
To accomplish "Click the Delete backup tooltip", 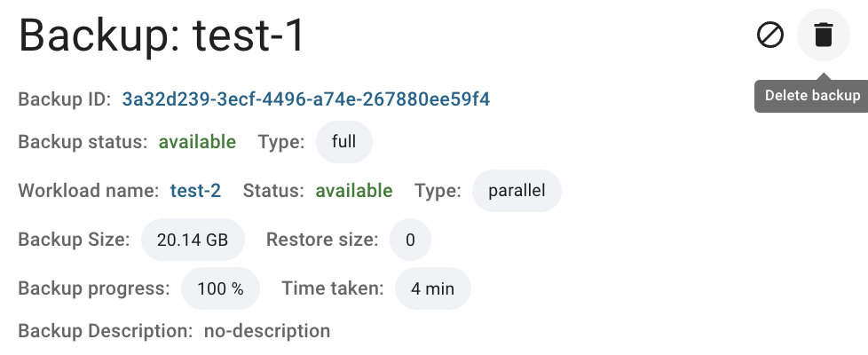I will [811, 96].
